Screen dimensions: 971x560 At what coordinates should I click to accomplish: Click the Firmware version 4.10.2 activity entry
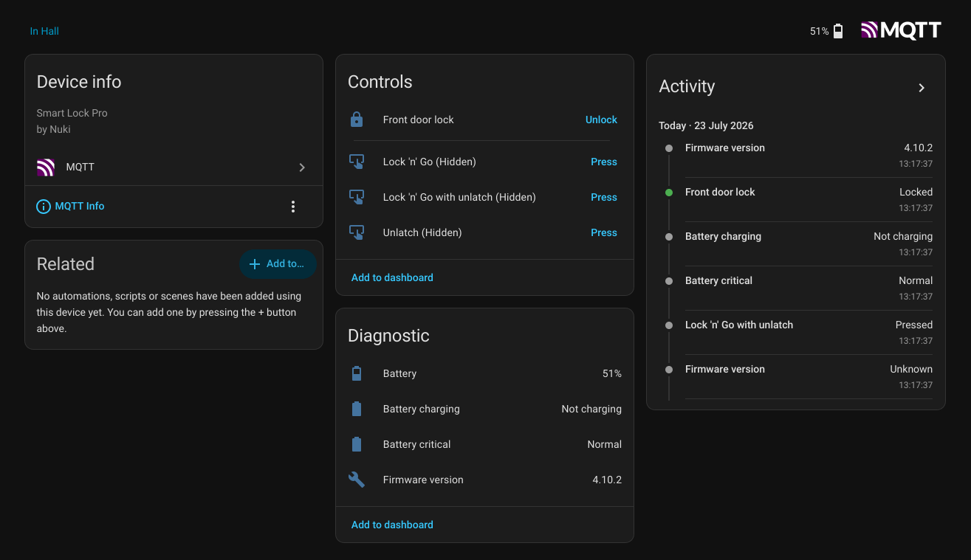click(809, 155)
